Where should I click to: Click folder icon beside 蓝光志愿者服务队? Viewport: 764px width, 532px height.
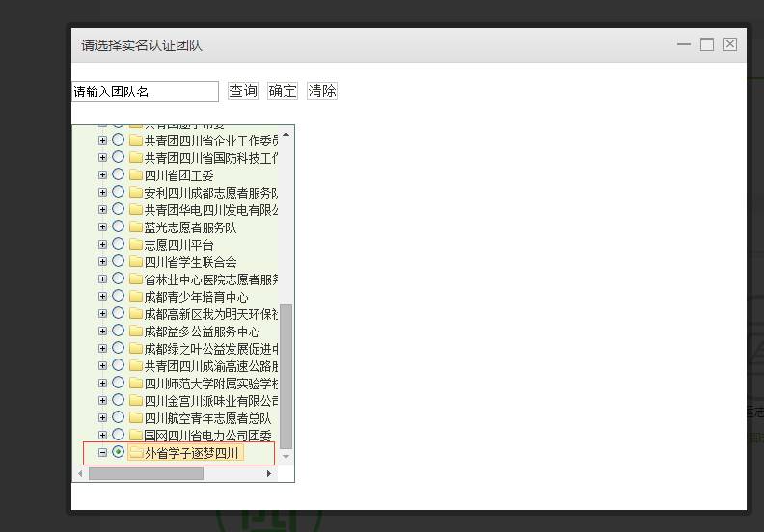135,227
